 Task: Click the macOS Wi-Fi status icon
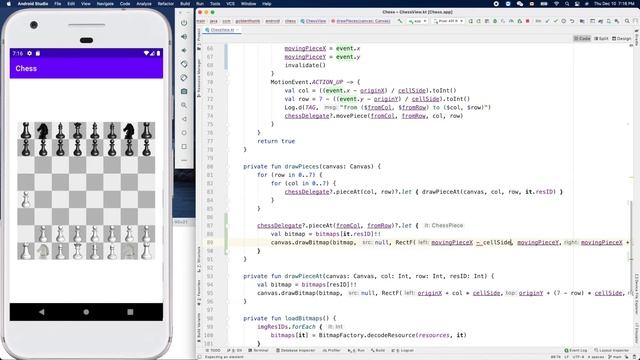tap(556, 4)
